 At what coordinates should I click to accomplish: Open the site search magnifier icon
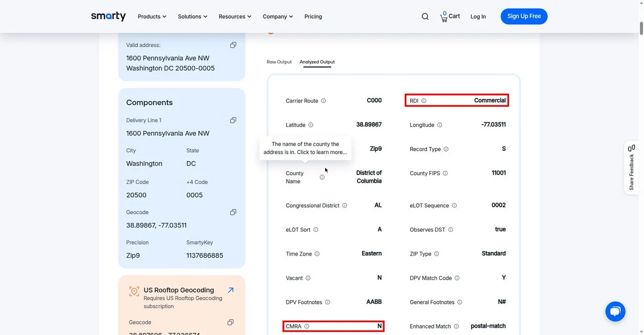(425, 17)
